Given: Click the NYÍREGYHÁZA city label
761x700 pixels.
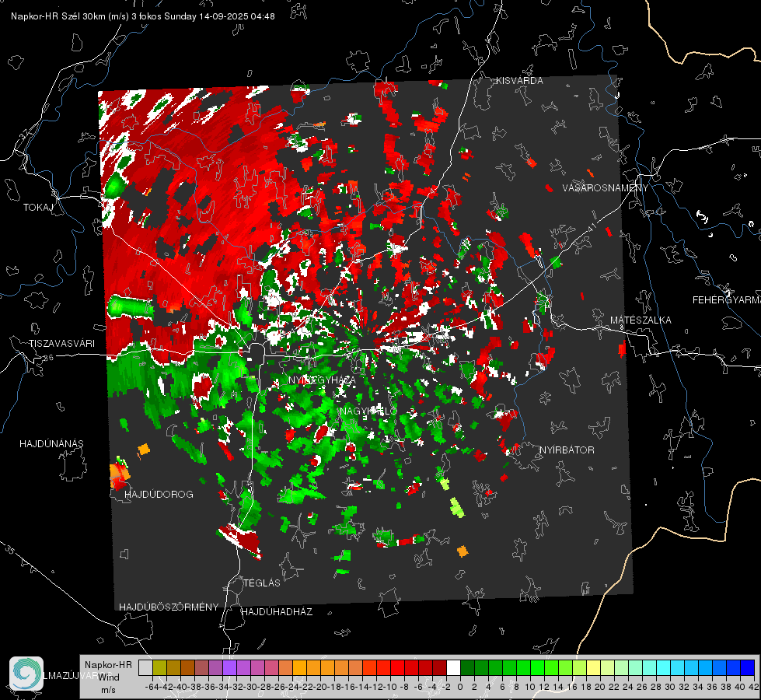Looking at the screenshot, I should click(322, 380).
